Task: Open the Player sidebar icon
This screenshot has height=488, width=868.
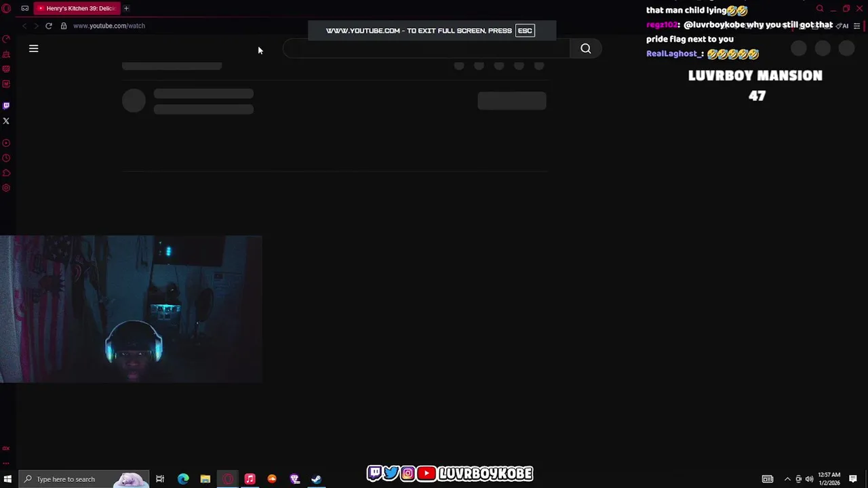Action: pyautogui.click(x=6, y=143)
